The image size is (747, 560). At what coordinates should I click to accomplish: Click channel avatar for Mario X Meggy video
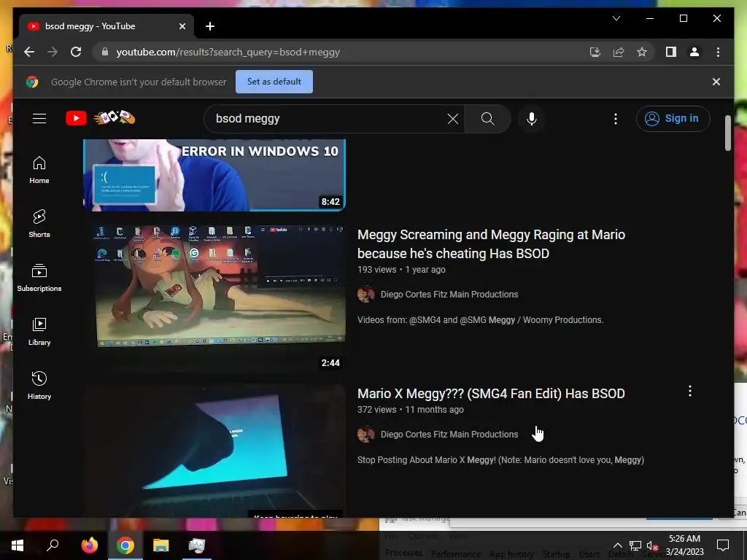pos(366,435)
